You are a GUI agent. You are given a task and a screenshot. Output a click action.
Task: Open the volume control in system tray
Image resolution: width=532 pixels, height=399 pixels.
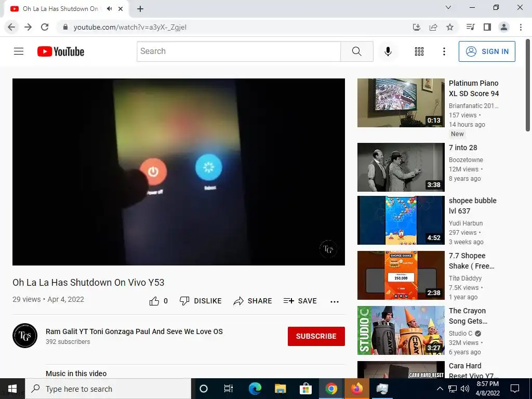coord(465,389)
